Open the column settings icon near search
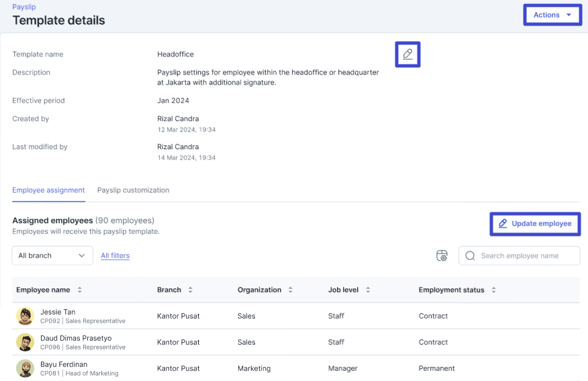Image resolution: width=588 pixels, height=381 pixels. (441, 255)
